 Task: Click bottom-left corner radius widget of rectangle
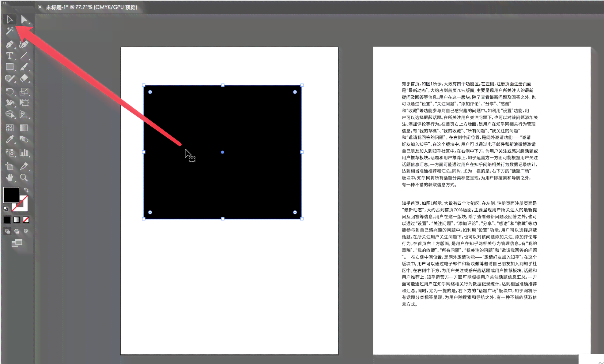click(150, 212)
